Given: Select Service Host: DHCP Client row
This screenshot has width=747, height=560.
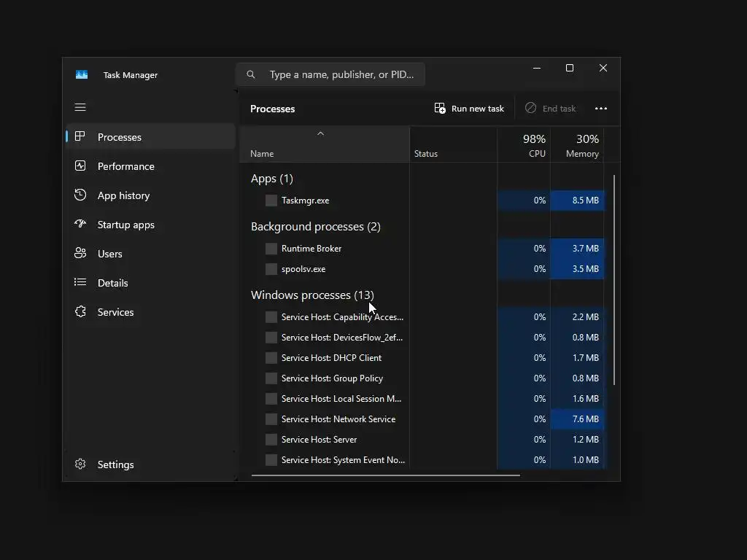Looking at the screenshot, I should (x=422, y=357).
